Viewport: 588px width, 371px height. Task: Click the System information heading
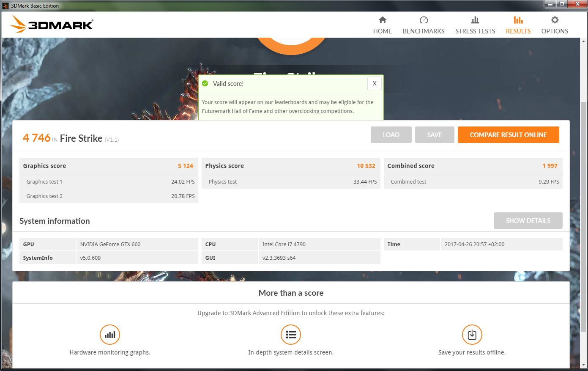click(55, 221)
